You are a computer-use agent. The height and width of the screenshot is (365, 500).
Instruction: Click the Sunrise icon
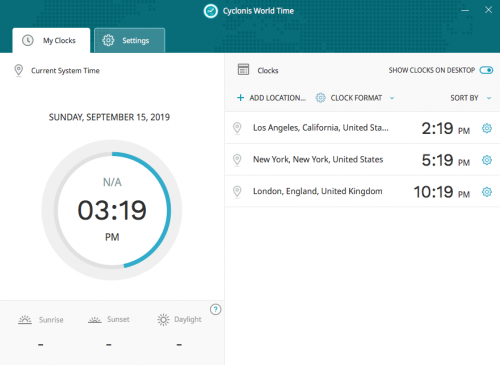25,320
